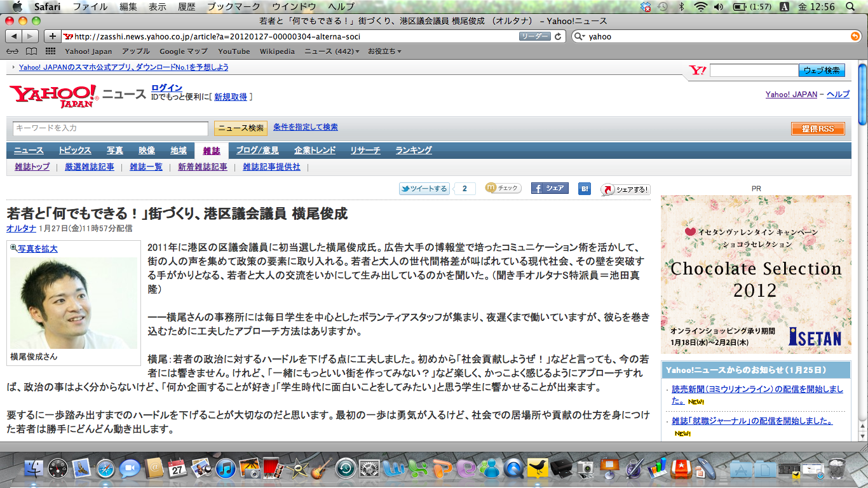Open the Reading List glasses icon
Image resolution: width=868 pixels, height=488 pixels.
tap(13, 51)
